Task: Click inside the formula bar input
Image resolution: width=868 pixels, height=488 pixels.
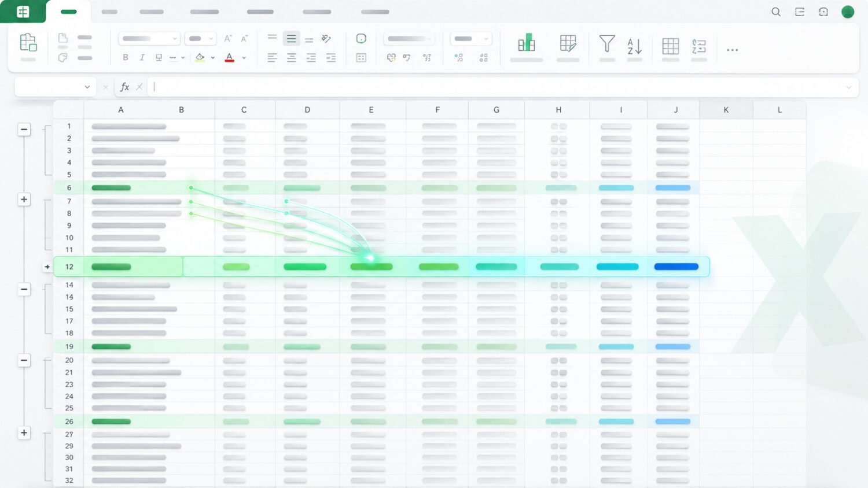Action: pyautogui.click(x=502, y=87)
